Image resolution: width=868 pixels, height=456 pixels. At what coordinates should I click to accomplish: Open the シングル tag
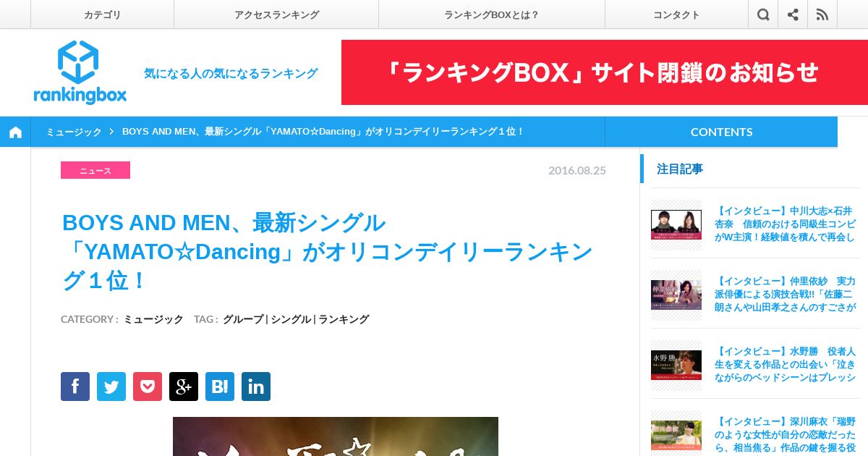coord(291,319)
